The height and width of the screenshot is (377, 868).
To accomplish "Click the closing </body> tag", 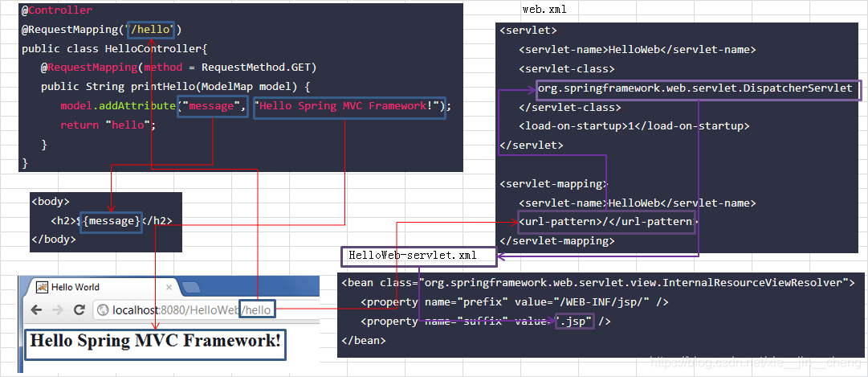I will pyautogui.click(x=54, y=240).
